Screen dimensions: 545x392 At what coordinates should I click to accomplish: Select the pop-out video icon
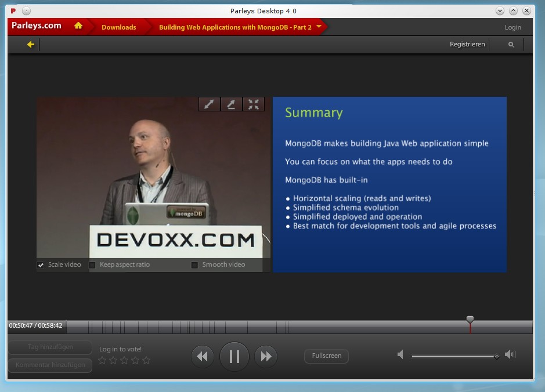coord(232,104)
